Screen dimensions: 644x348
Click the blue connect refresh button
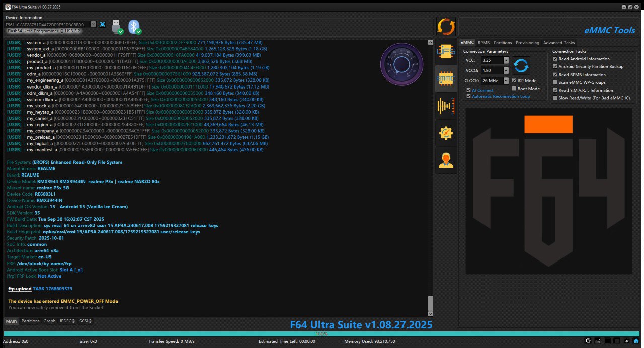click(521, 65)
